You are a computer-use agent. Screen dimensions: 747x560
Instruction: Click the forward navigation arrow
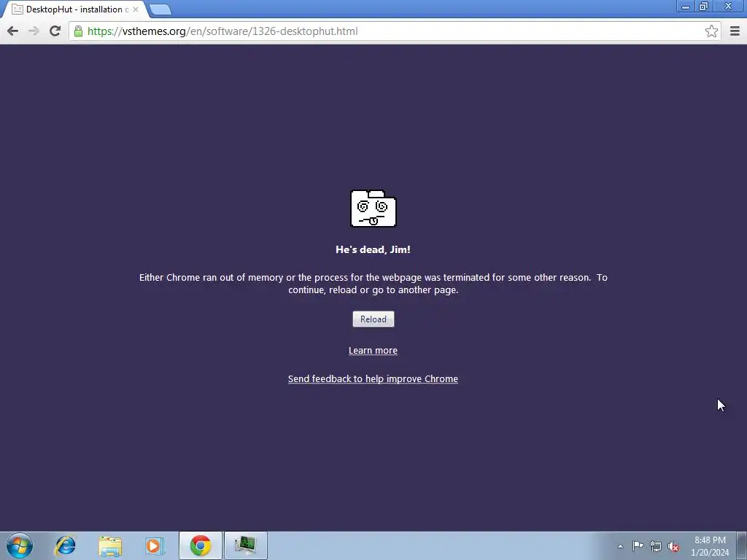(x=34, y=31)
